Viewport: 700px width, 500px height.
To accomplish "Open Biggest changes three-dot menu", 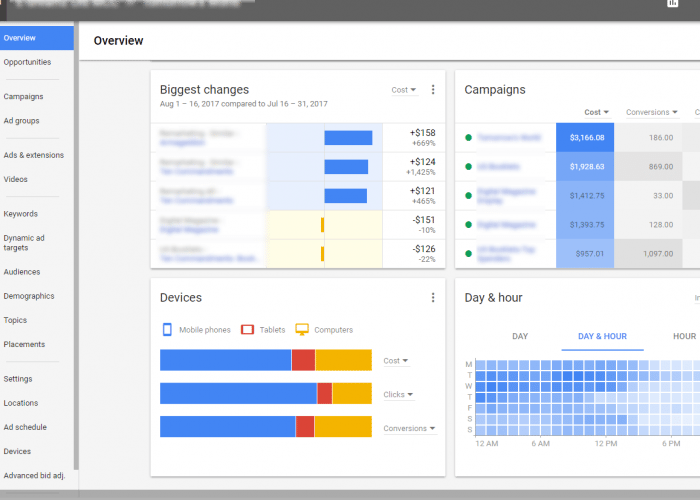I will 433,90.
